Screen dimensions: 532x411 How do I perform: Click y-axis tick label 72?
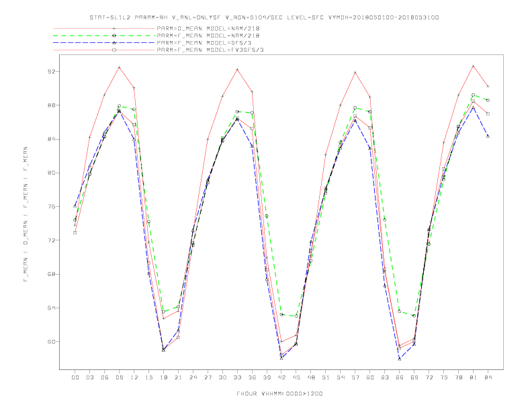point(50,240)
